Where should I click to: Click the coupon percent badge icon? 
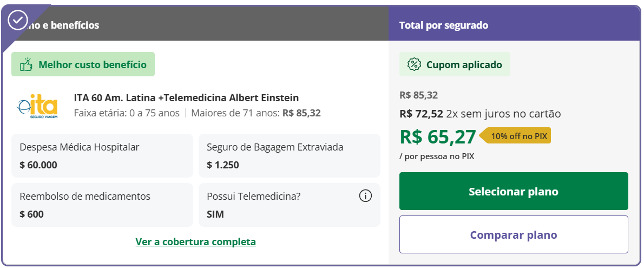pyautogui.click(x=414, y=65)
